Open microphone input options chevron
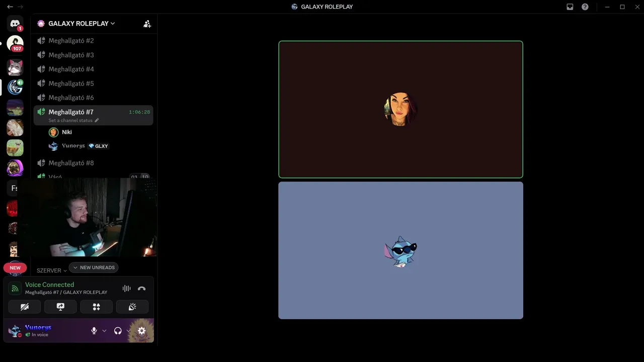Screen dimensions: 644x362 click(x=104, y=331)
